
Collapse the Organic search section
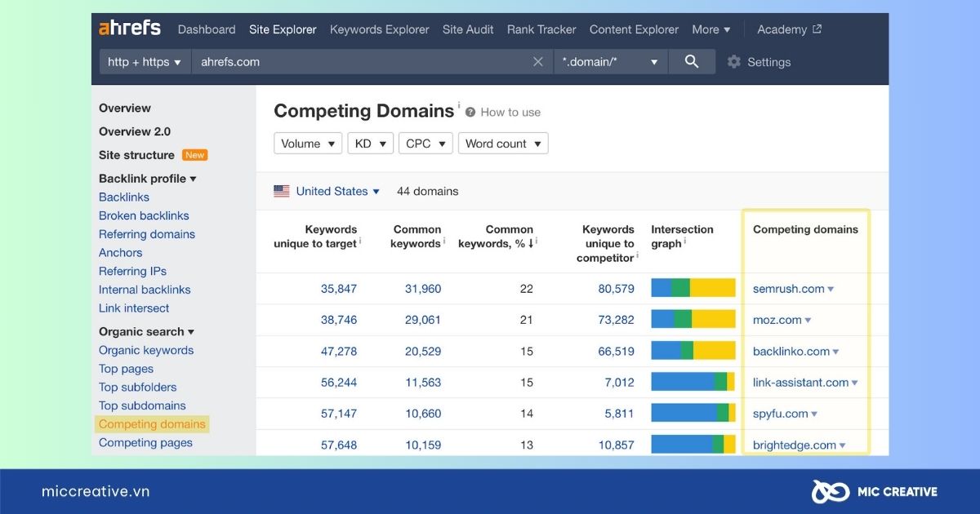click(x=147, y=332)
